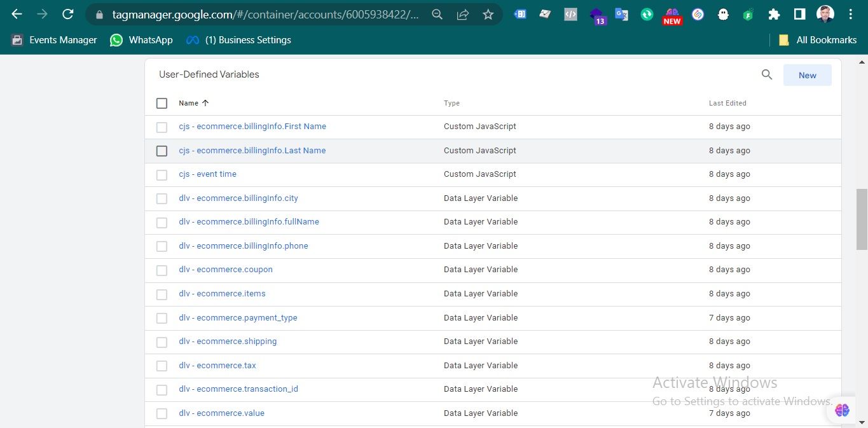Open the zoom magnifier in the address bar
This screenshot has width=868, height=428.
pos(437,14)
